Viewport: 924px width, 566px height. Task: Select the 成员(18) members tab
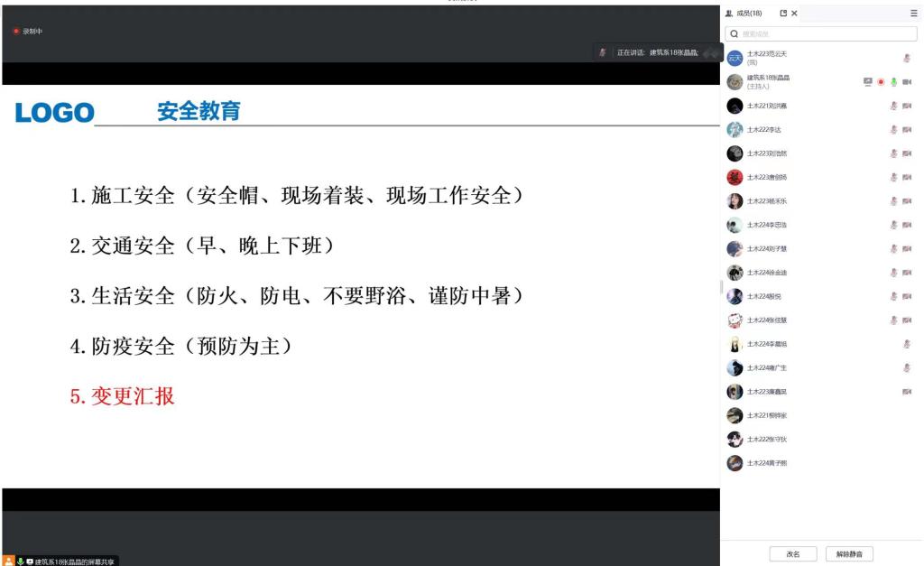click(x=744, y=14)
